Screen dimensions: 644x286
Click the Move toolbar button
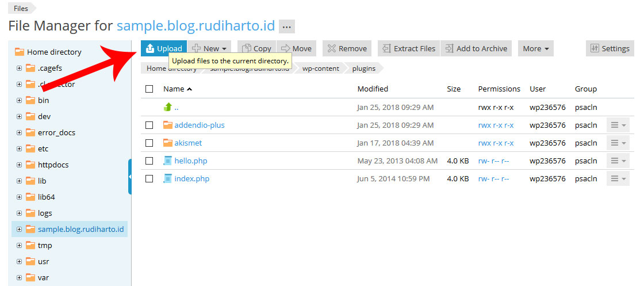click(x=297, y=48)
